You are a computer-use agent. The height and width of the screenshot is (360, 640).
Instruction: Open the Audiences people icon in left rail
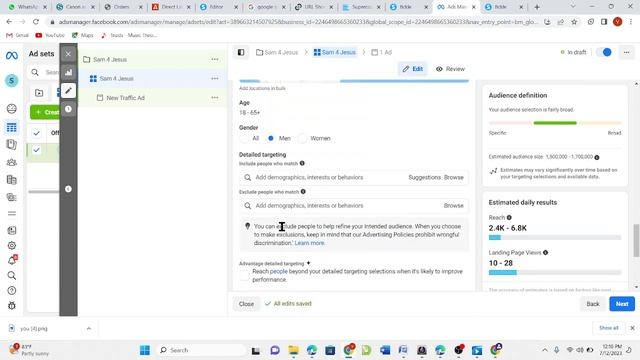[x=11, y=162]
